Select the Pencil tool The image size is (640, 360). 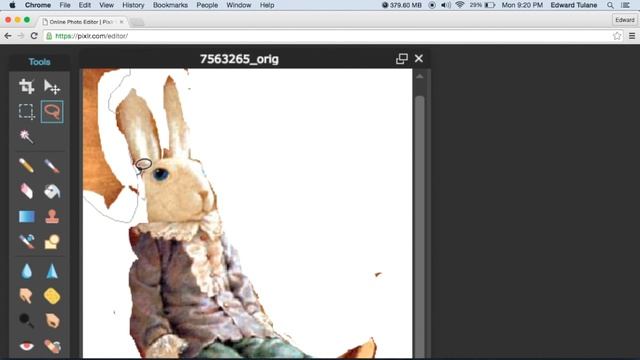click(27, 166)
